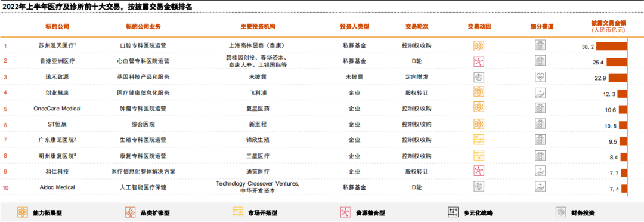Click the OncoCare Medical company name
The image size is (644, 222).
coord(57,109)
